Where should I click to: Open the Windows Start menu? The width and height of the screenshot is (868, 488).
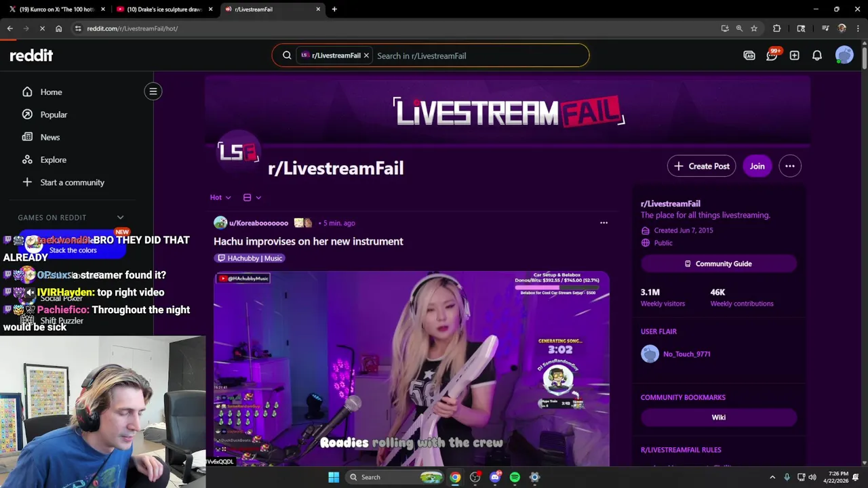click(334, 477)
